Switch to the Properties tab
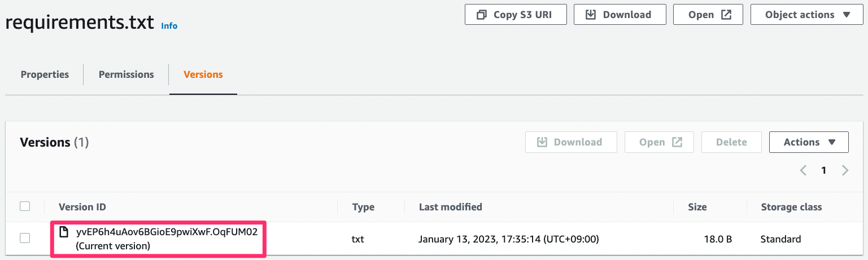 click(x=45, y=74)
